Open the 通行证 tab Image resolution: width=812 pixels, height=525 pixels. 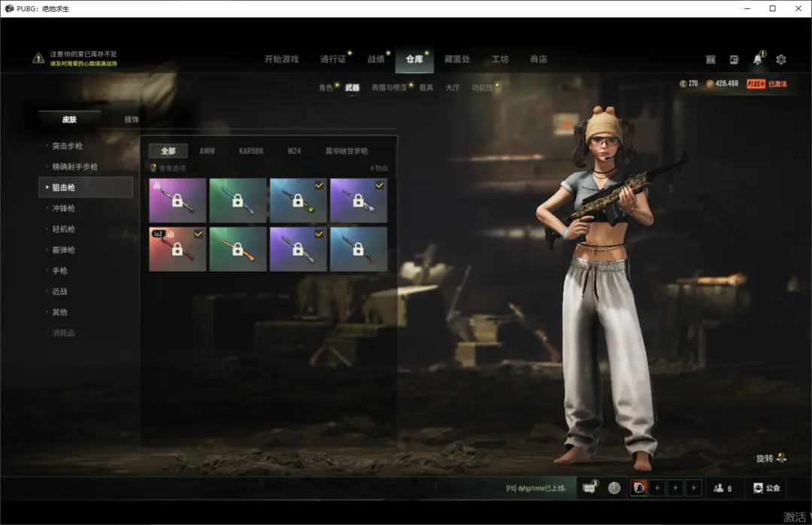point(333,59)
